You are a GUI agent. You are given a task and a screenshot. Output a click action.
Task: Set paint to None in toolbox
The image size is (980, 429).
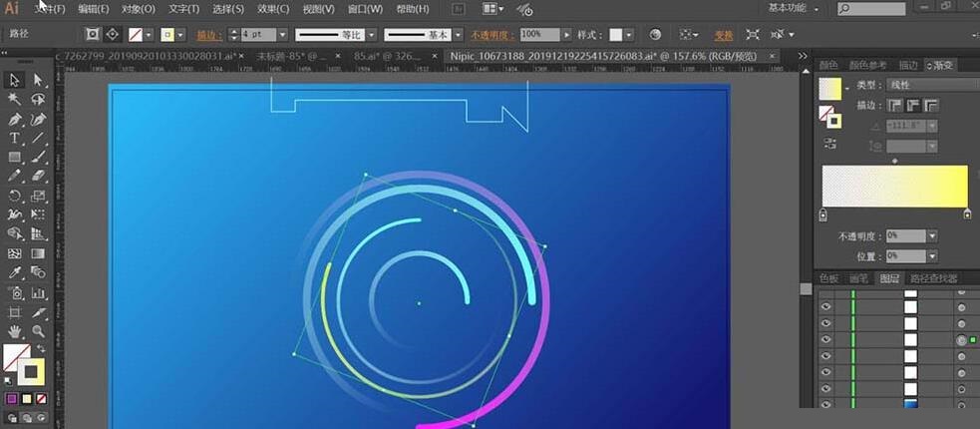(x=41, y=398)
